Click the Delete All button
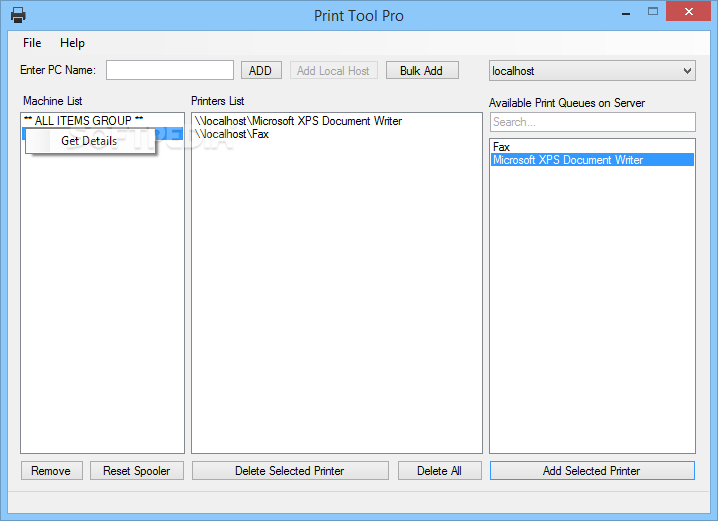718x521 pixels. tap(440, 471)
